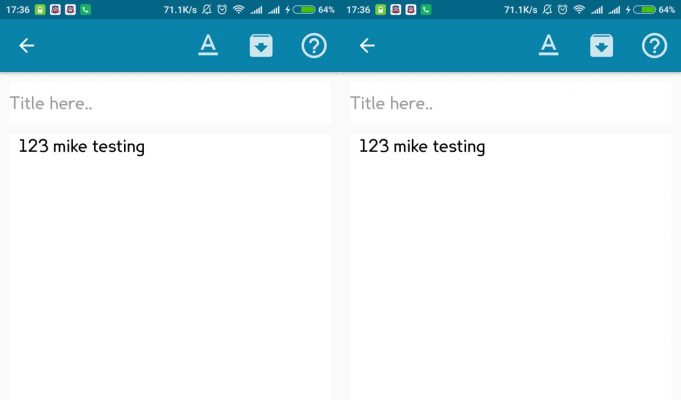Screen dimensions: 681x400
Task: Tap the archive/save icon in right screen
Action: pos(602,46)
